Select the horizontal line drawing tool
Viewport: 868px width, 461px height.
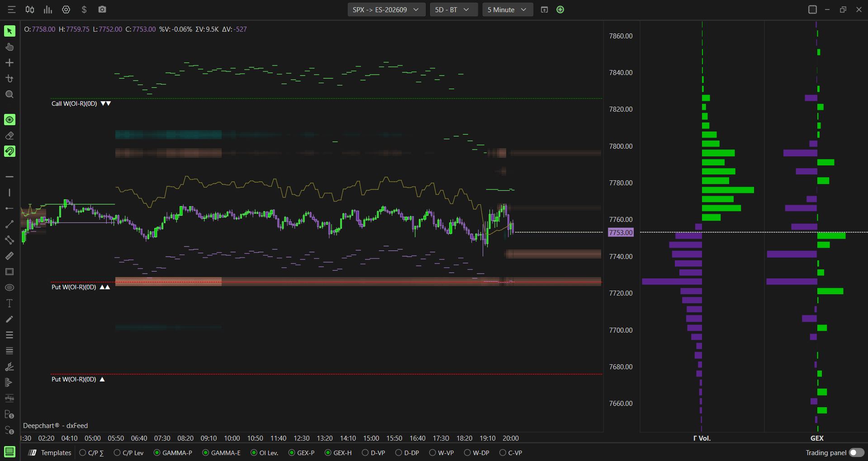(x=9, y=177)
